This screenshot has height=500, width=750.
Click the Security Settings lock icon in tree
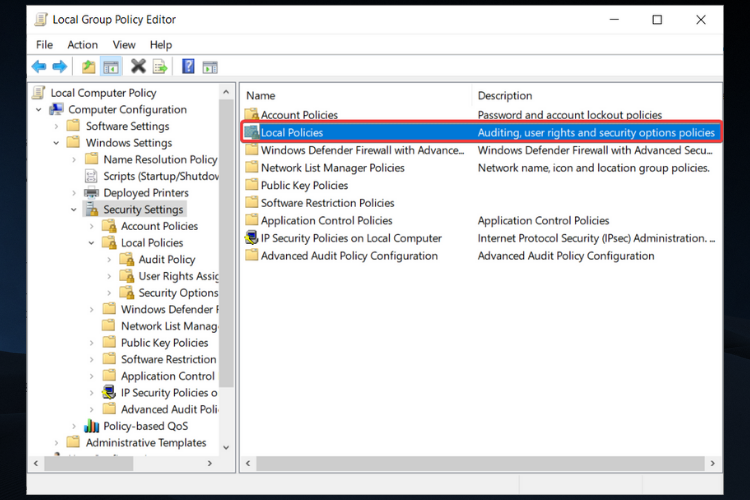click(x=91, y=209)
